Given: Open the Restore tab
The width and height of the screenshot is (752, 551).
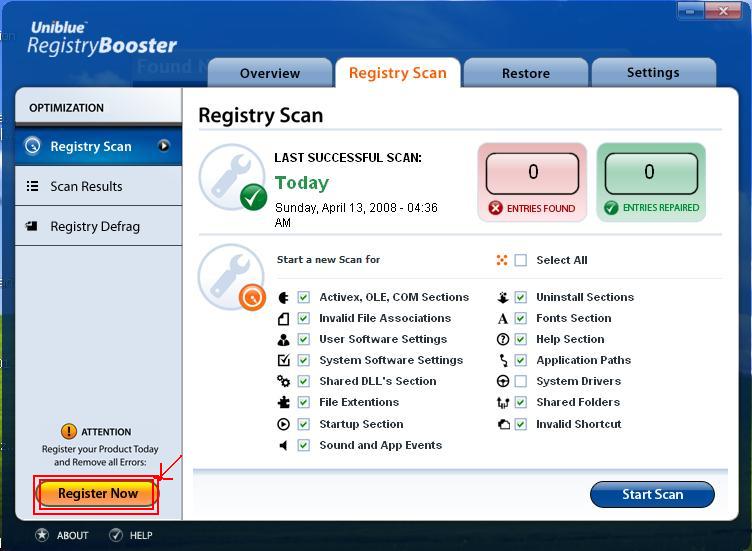Looking at the screenshot, I should 526,73.
